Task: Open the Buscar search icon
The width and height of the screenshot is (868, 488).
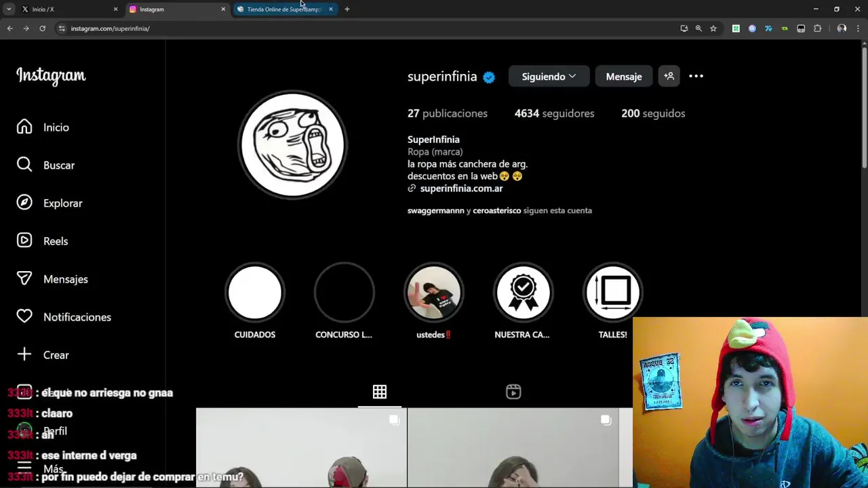Action: 24,165
